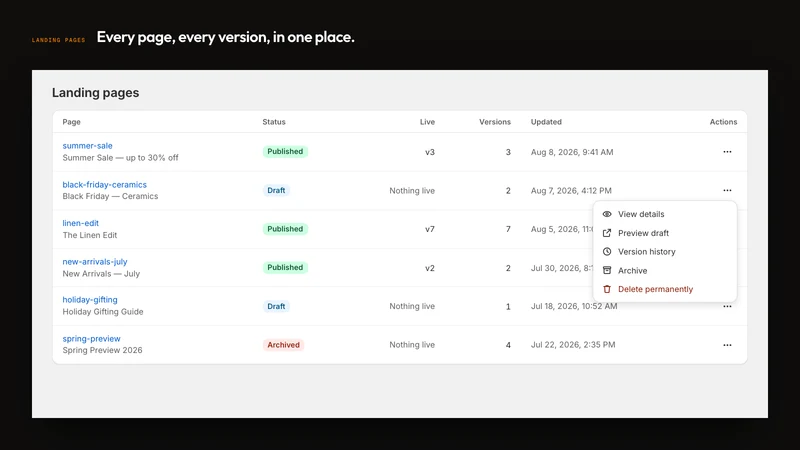800x450 pixels.
Task: Click the date Aug 7, 2026, 4:12 PM
Action: 571,191
